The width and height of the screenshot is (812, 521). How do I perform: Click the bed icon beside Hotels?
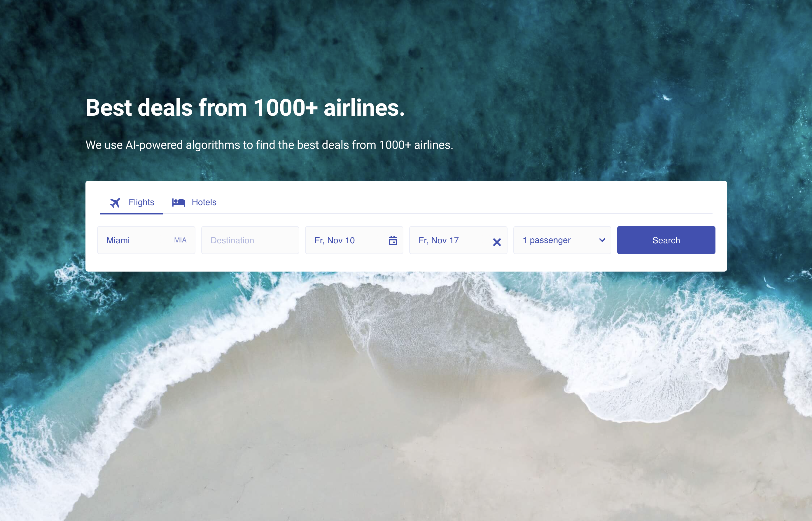(x=178, y=202)
